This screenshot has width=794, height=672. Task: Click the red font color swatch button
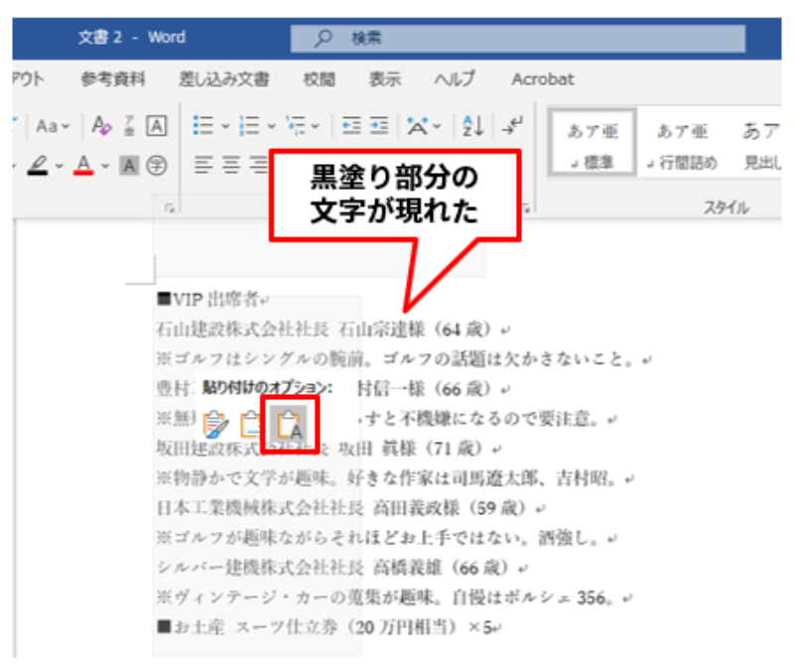tap(85, 165)
